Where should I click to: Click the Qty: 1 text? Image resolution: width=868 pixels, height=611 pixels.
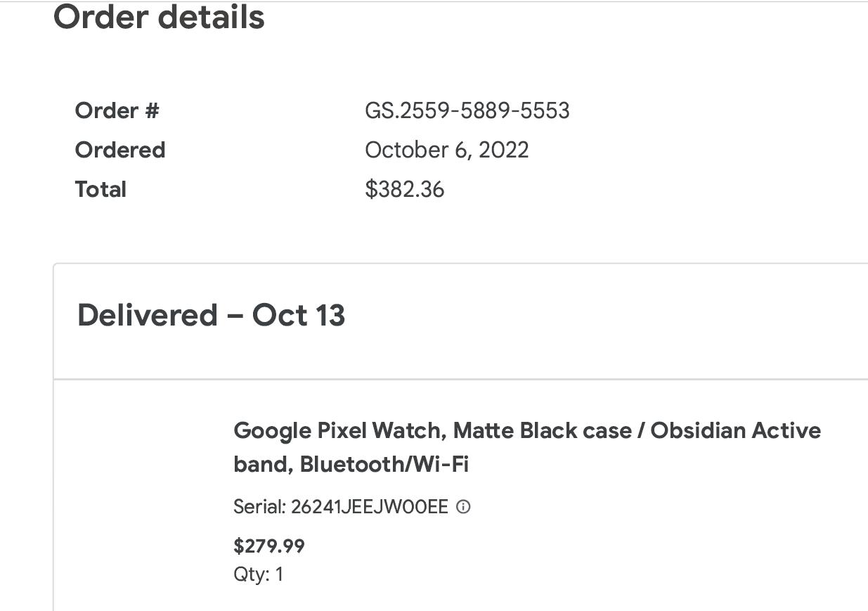pyautogui.click(x=258, y=574)
